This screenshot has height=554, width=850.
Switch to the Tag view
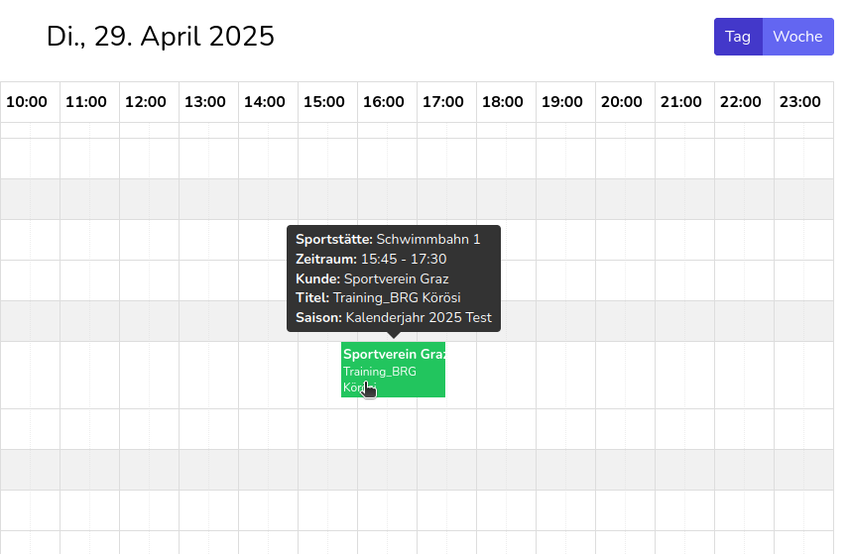[738, 37]
